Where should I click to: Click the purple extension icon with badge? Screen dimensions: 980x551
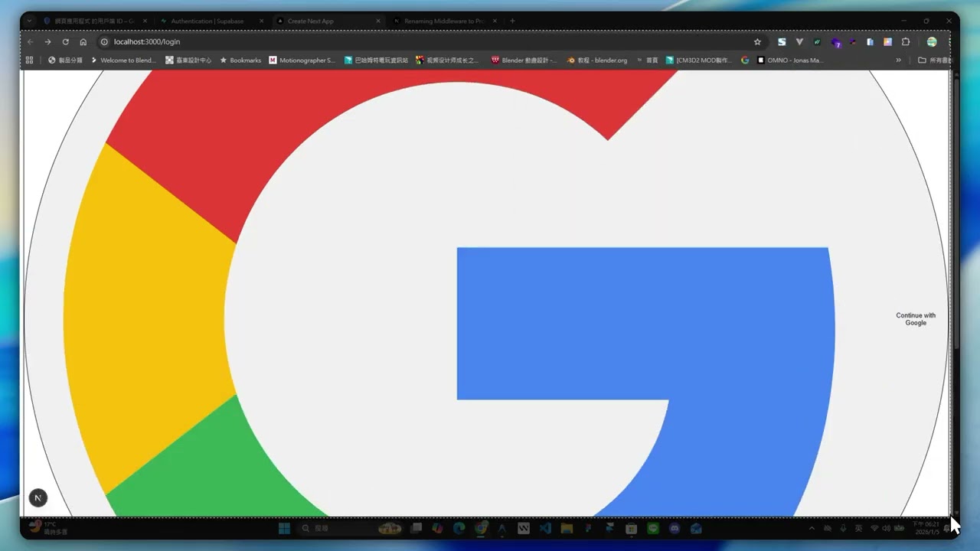click(836, 42)
